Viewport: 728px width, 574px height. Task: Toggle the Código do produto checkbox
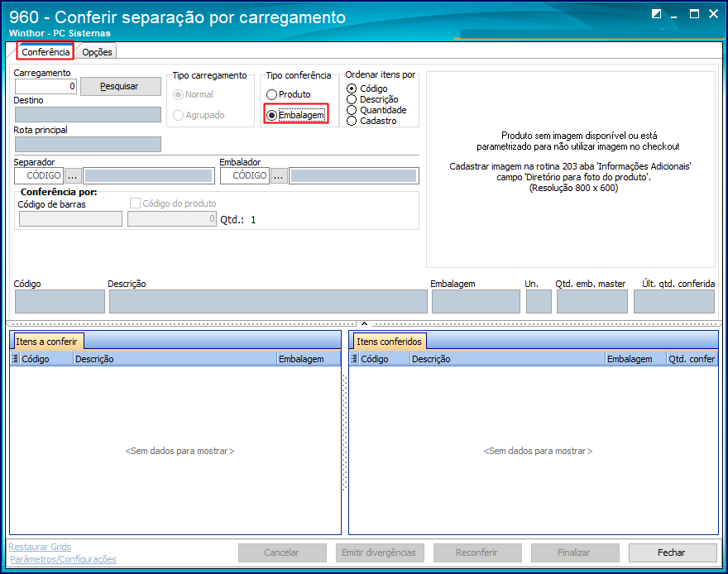coord(135,203)
